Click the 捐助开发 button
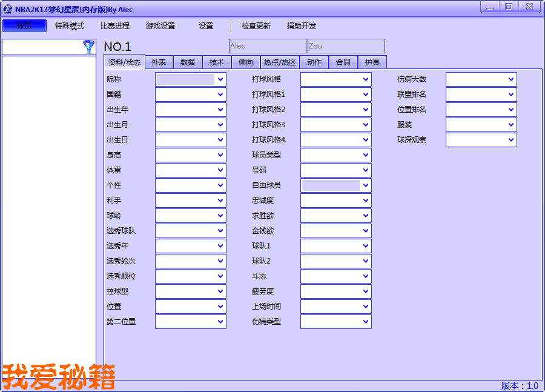The width and height of the screenshot is (545, 392). pyautogui.click(x=302, y=26)
